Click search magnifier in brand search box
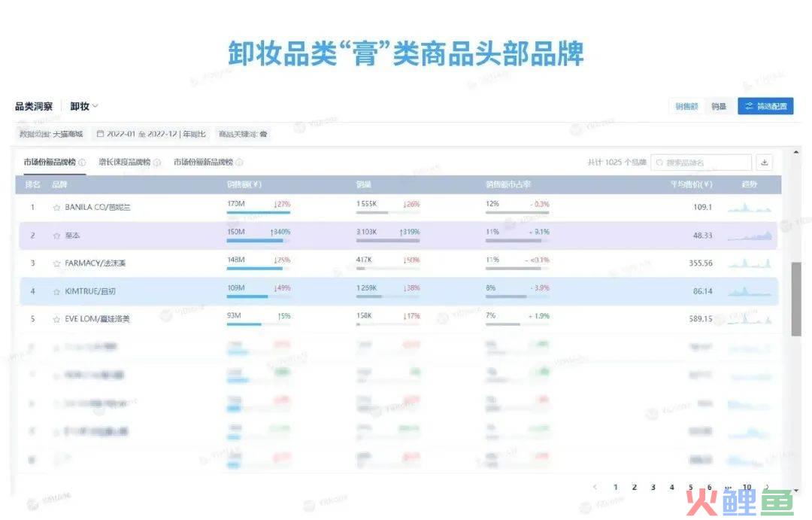The width and height of the screenshot is (812, 520). (659, 163)
